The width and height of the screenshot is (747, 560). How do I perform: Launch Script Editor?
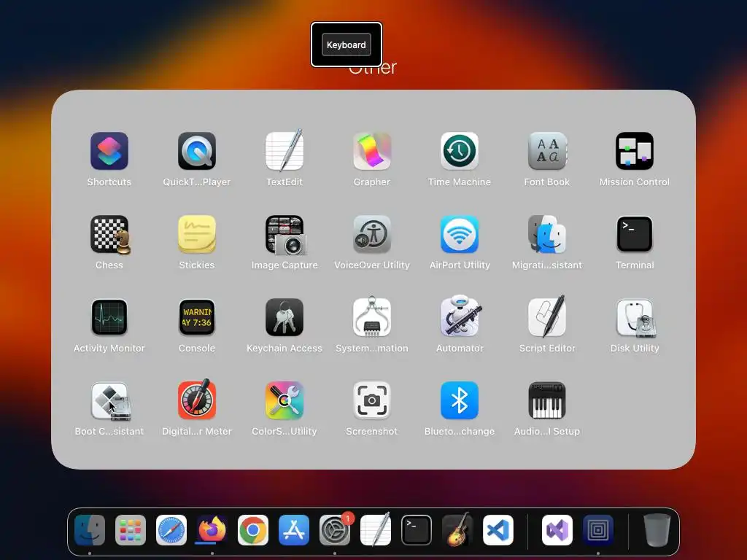point(547,316)
